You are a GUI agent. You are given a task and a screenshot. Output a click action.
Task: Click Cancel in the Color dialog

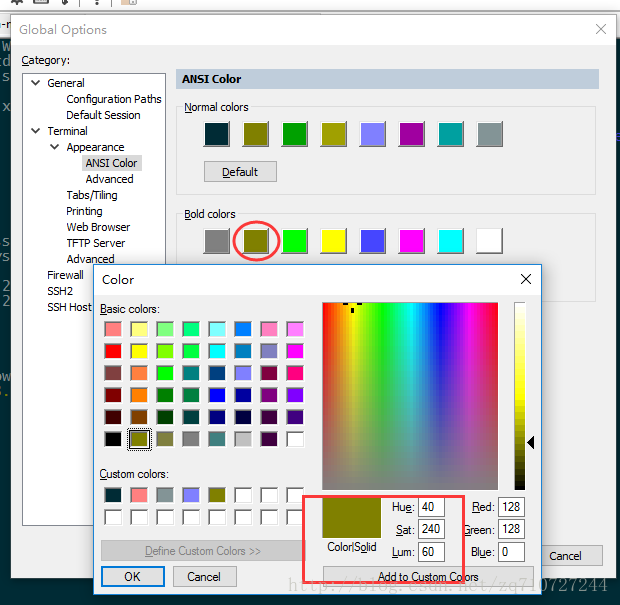(204, 577)
